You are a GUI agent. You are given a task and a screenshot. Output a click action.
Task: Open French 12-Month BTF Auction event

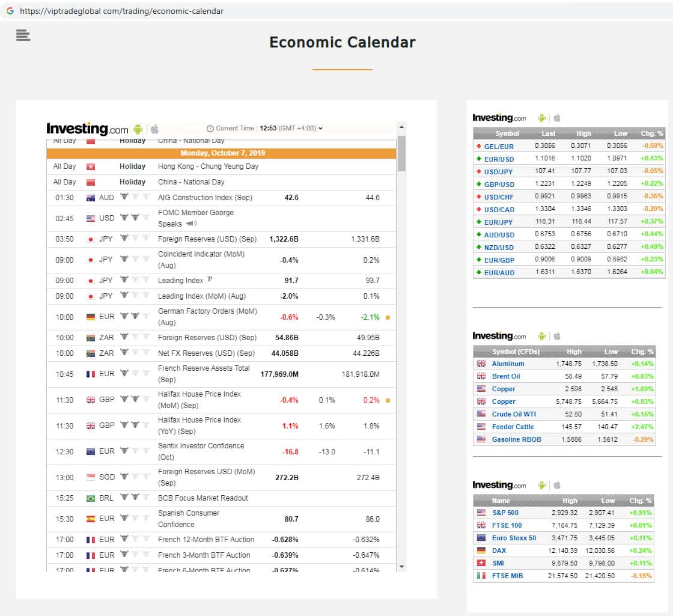pos(206,540)
